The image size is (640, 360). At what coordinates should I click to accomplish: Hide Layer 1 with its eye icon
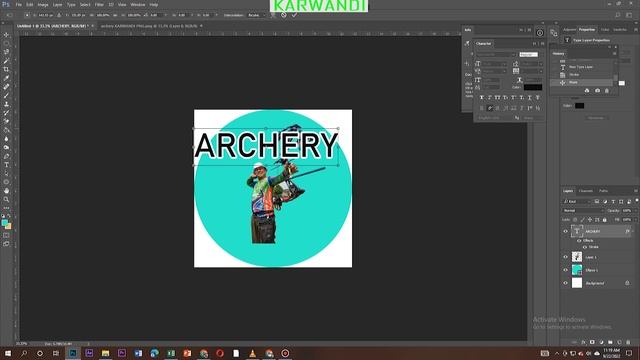click(565, 257)
